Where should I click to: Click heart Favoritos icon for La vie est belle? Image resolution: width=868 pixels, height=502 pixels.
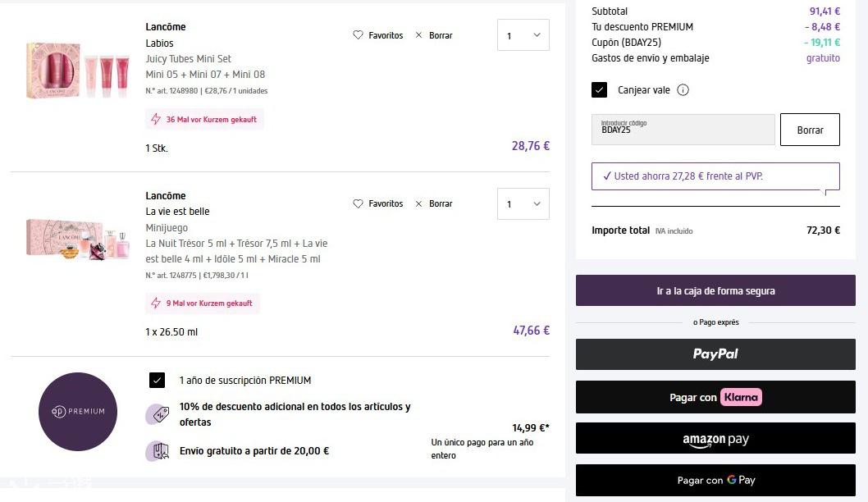[358, 203]
